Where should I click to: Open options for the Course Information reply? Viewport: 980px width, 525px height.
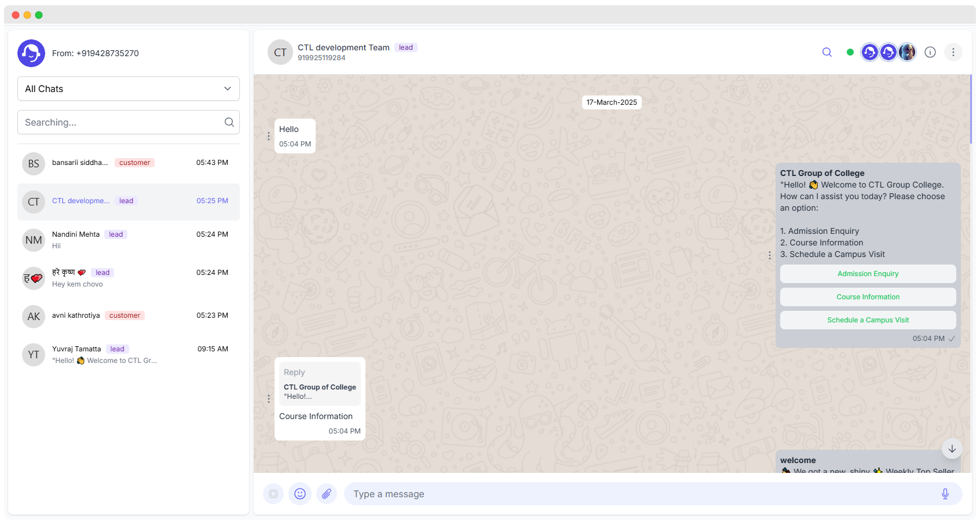(269, 399)
